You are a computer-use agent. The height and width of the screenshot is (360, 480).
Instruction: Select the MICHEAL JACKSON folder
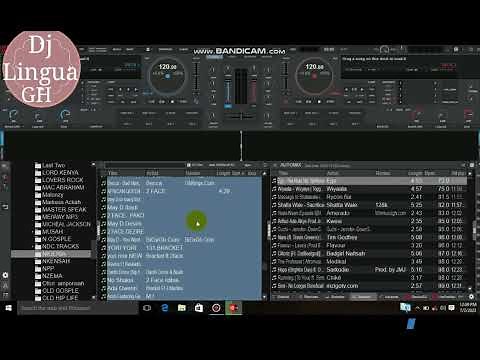66,224
